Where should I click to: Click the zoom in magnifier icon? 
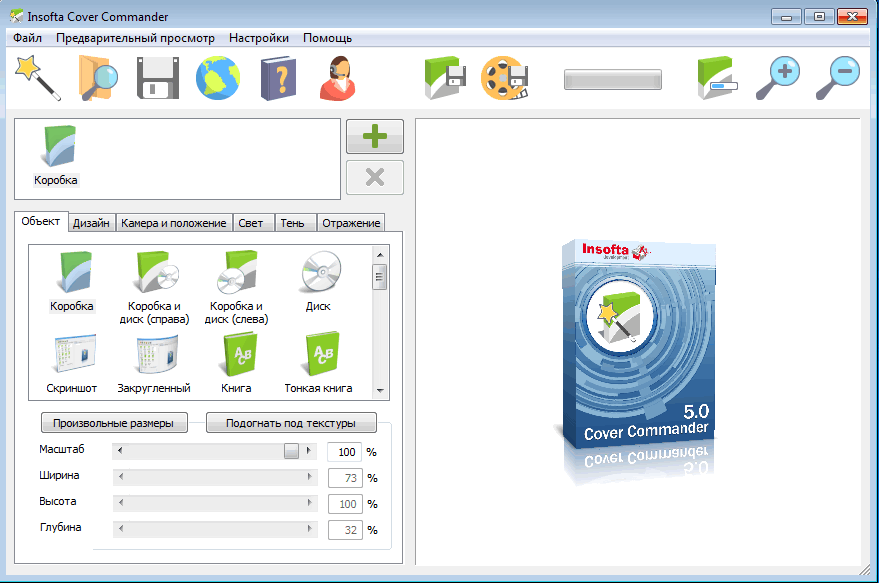tap(777, 78)
